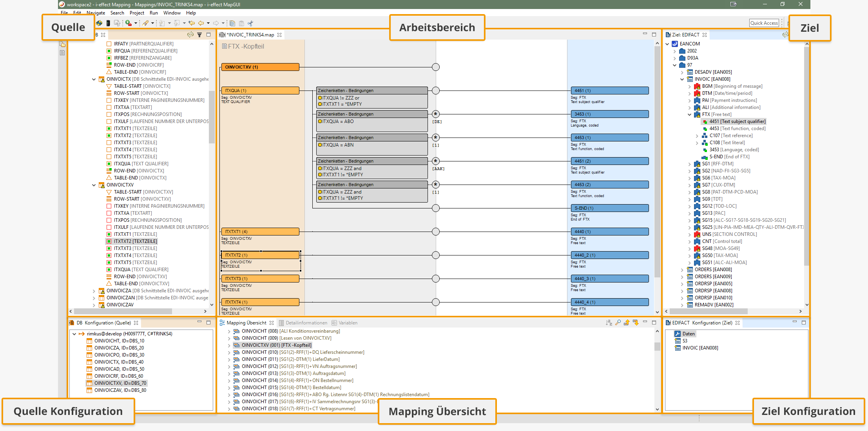Switch to the Variablen tab
Screen dimensions: 868x431
(x=344, y=323)
